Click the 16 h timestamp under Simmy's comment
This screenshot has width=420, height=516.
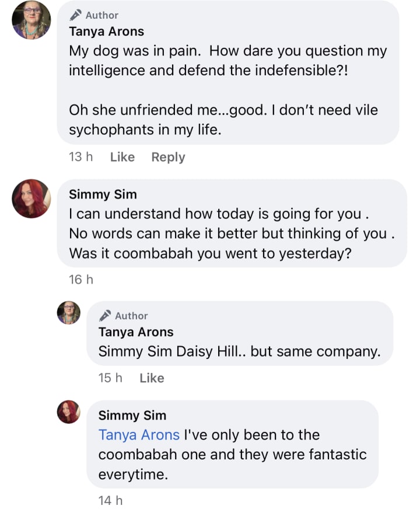(x=80, y=280)
